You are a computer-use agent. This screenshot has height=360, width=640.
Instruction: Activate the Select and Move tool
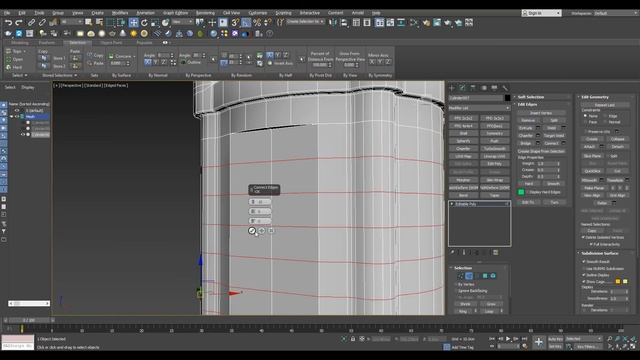pyautogui.click(x=133, y=23)
